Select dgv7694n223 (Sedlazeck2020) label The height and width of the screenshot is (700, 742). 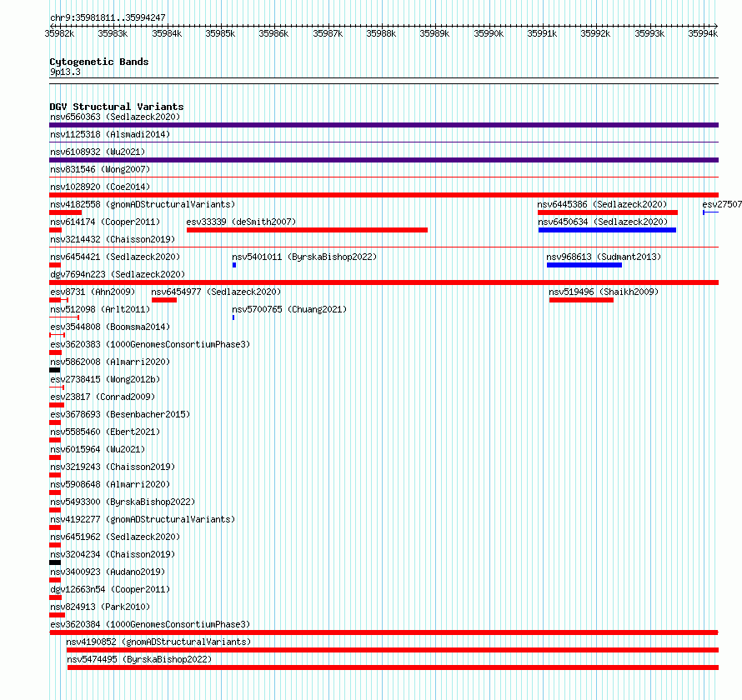118,274
